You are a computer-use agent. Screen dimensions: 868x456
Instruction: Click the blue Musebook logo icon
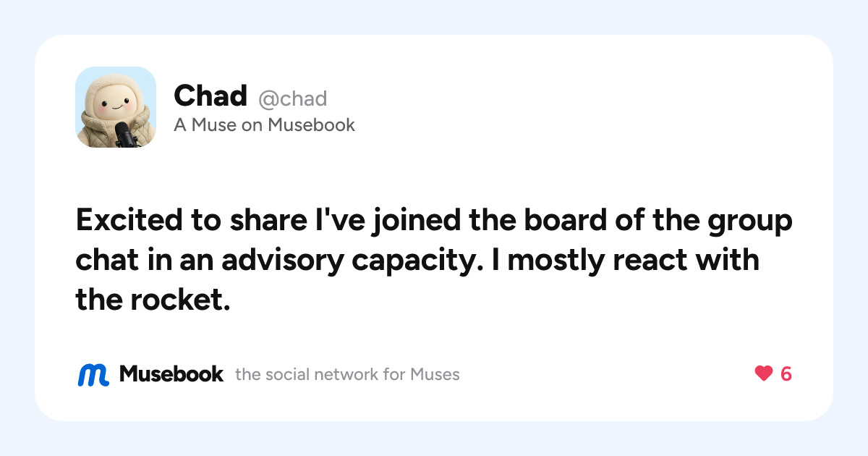coord(93,374)
